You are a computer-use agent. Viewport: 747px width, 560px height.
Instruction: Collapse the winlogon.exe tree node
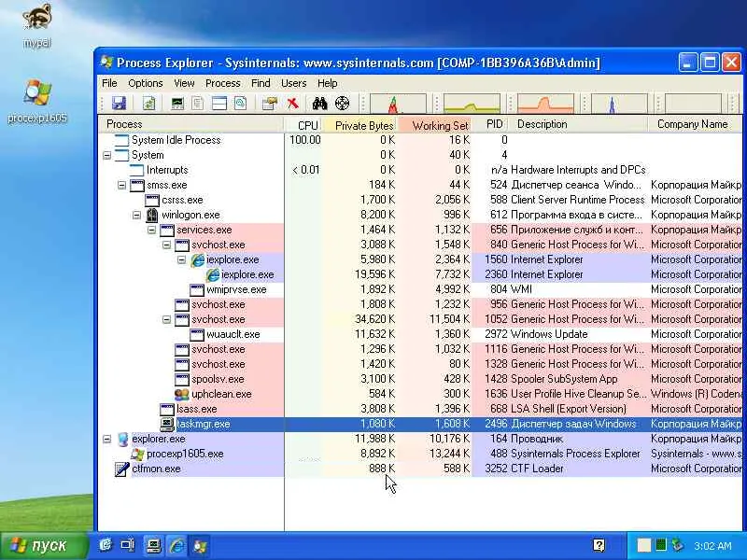[136, 215]
